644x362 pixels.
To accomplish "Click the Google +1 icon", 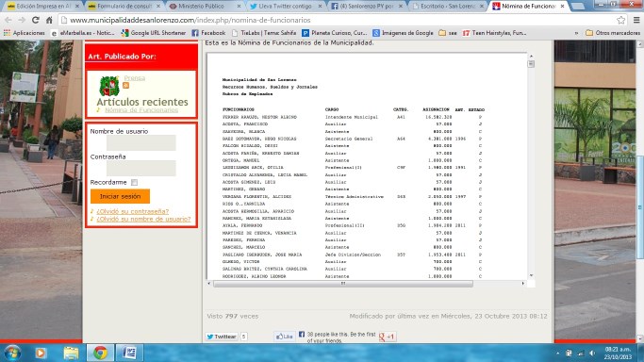I will (388, 337).
